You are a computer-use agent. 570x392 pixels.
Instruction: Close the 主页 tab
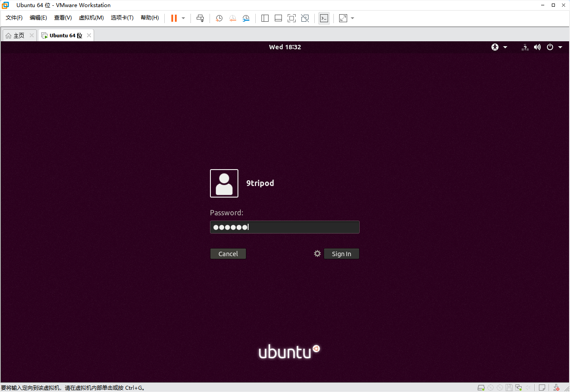click(32, 36)
